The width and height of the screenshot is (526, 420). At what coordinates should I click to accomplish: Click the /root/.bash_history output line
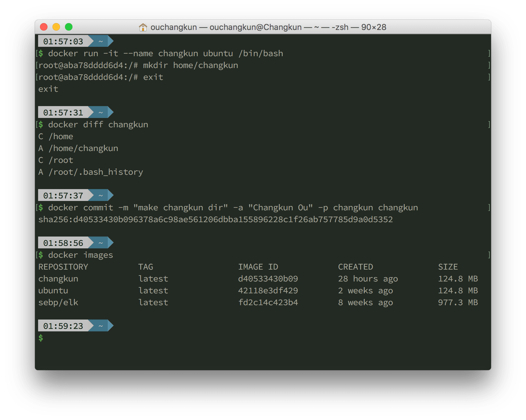pos(96,172)
